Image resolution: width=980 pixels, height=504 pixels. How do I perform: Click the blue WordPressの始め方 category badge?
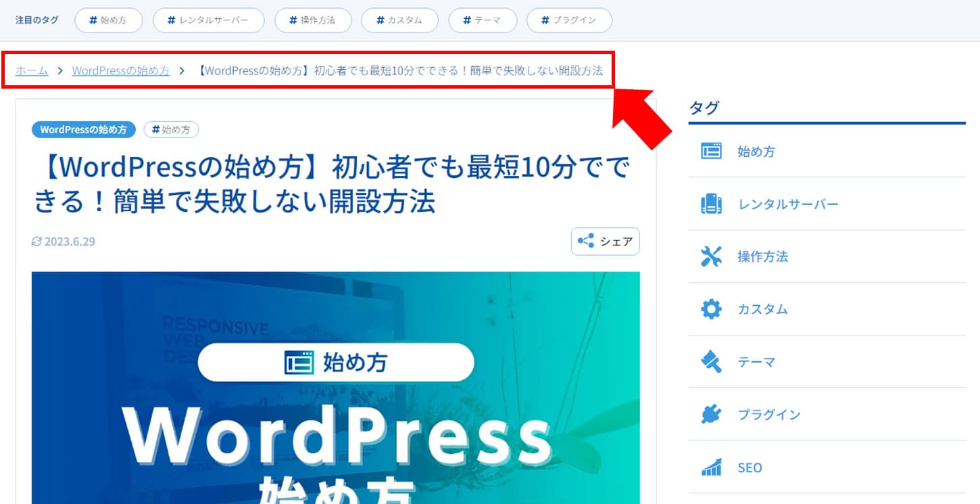(84, 129)
